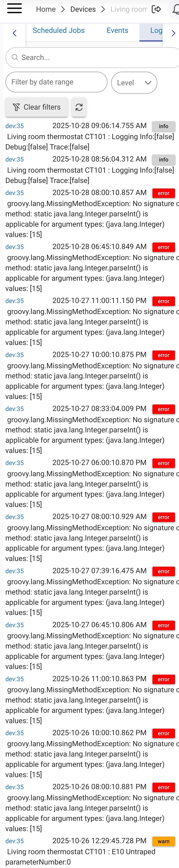
Task: Click the exit/logout arrow icon
Action: click(156, 9)
